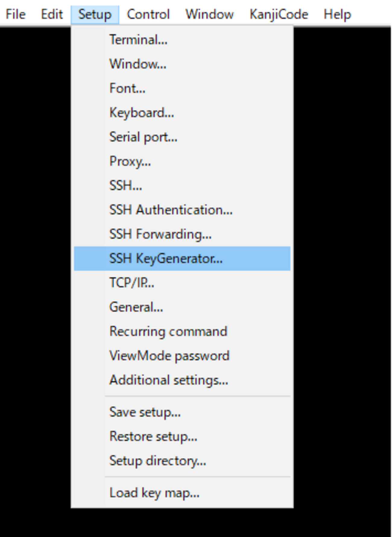Image resolution: width=392 pixels, height=537 pixels.
Task: Select Load key map... entry
Action: (x=154, y=493)
